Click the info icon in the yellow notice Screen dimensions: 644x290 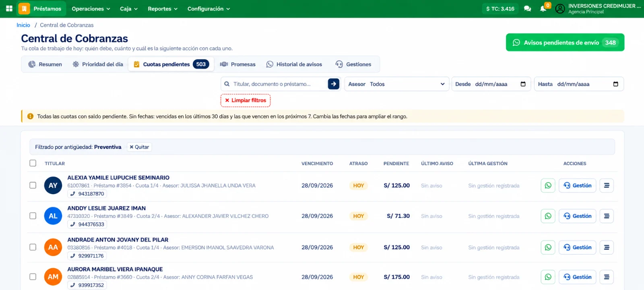point(30,116)
